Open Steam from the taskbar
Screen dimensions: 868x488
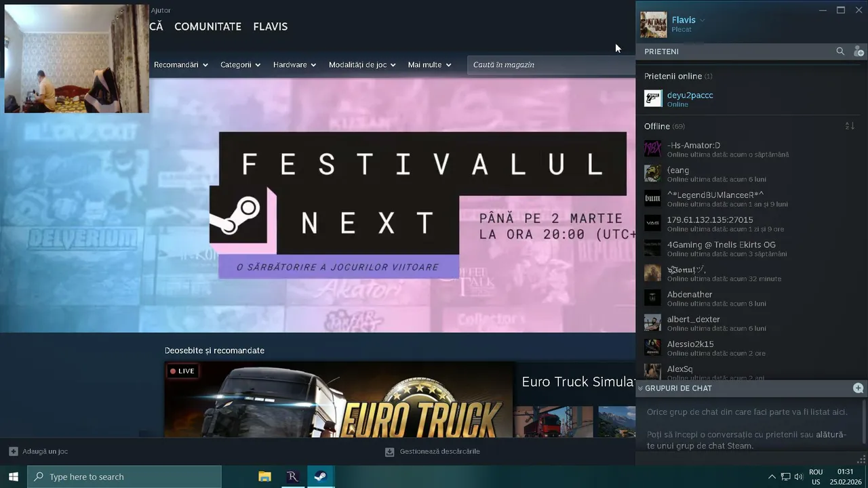coord(321,476)
